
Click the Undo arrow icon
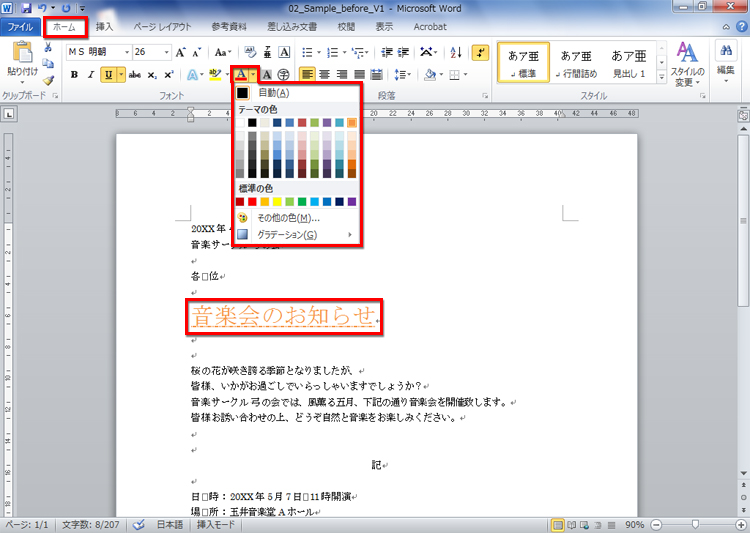(42, 8)
